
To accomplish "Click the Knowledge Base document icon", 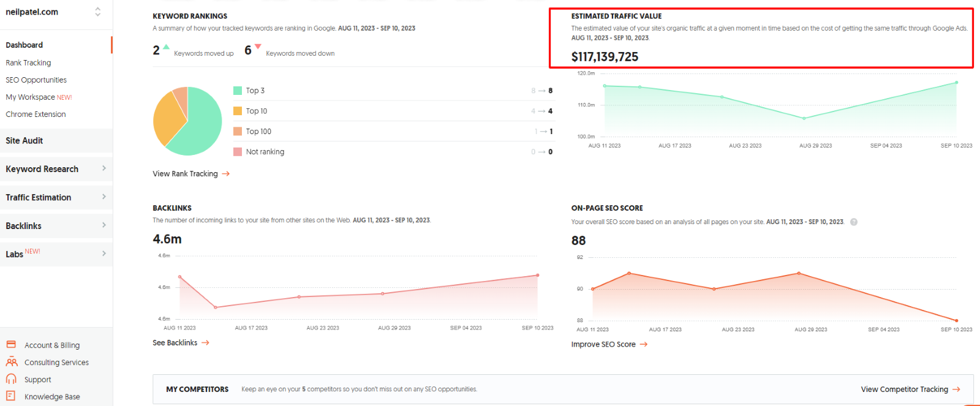I will click(11, 396).
